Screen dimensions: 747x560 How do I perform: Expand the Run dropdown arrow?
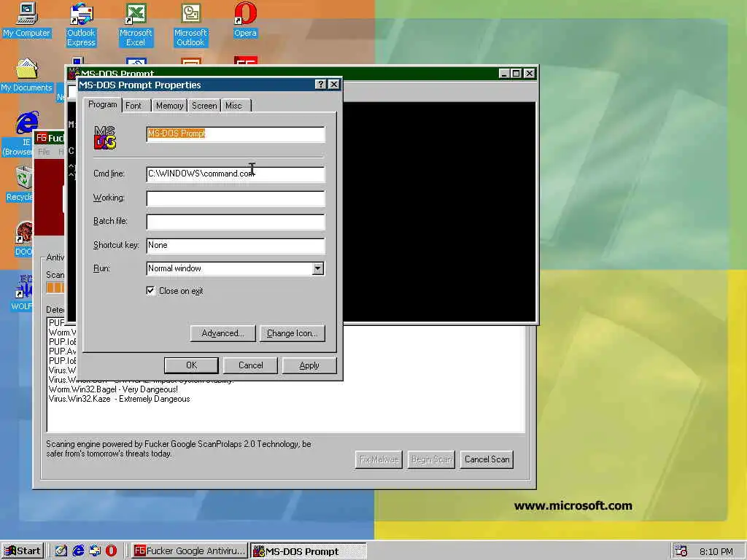point(318,268)
